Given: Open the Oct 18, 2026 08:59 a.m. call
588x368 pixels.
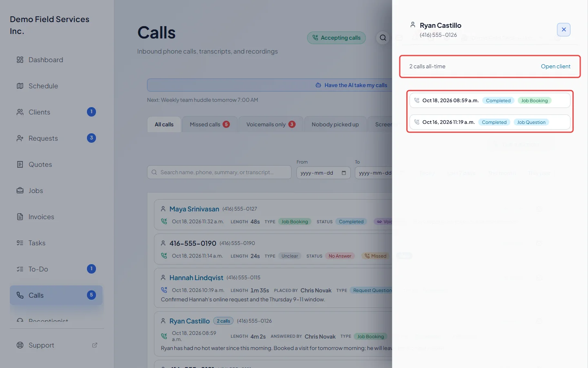Looking at the screenshot, I should 490,101.
